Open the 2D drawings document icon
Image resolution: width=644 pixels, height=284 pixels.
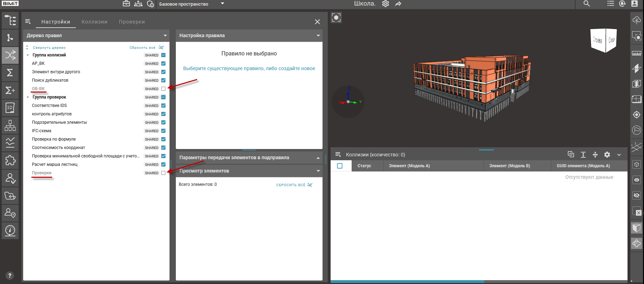[x=10, y=108]
